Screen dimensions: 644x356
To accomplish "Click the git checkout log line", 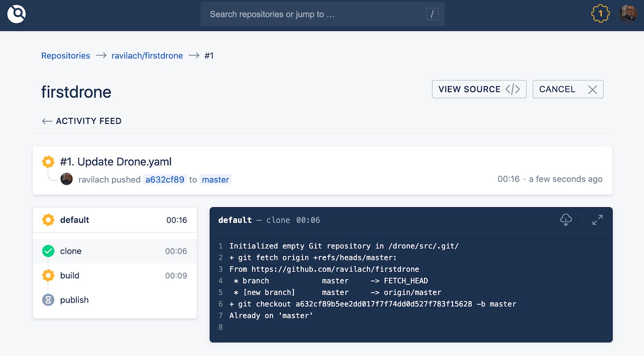I will (373, 304).
